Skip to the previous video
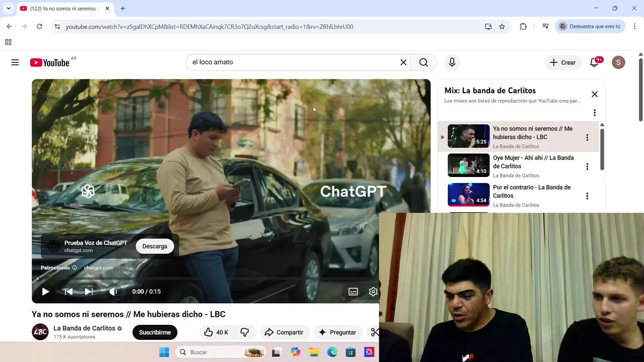Screen dimensions: 644x362 pos(68,292)
